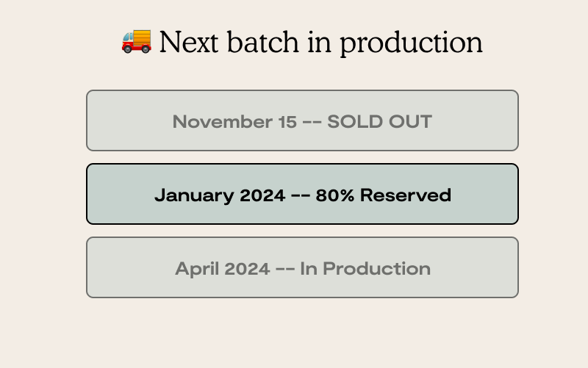588x368 pixels.
Task: Click the words Next batch in the title
Action: (229, 42)
